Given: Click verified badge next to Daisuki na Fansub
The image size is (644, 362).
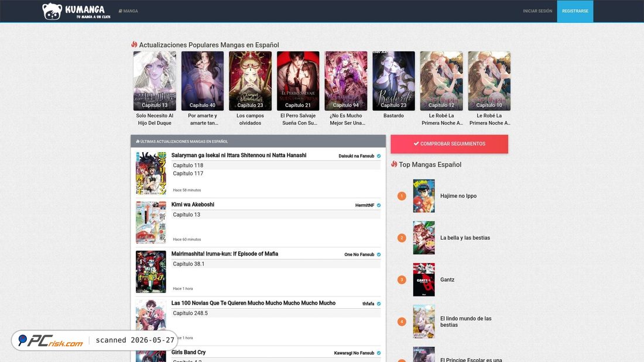Looking at the screenshot, I should point(379,156).
